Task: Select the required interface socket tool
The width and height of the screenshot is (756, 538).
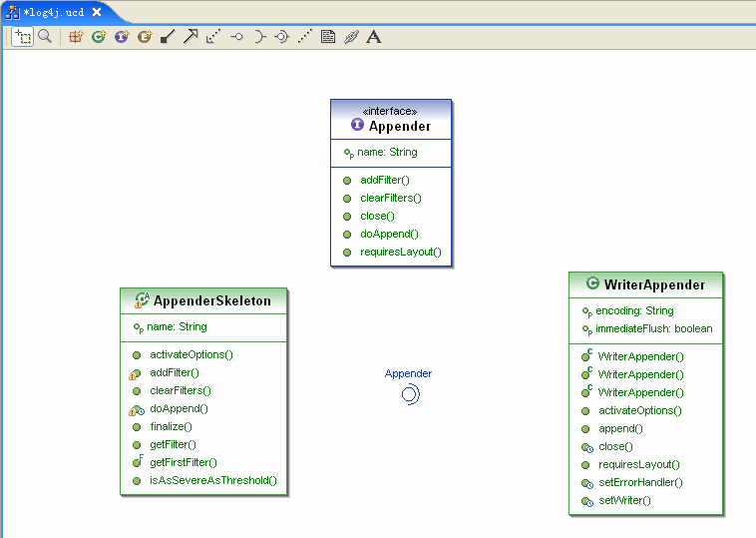Action: pyautogui.click(x=259, y=37)
